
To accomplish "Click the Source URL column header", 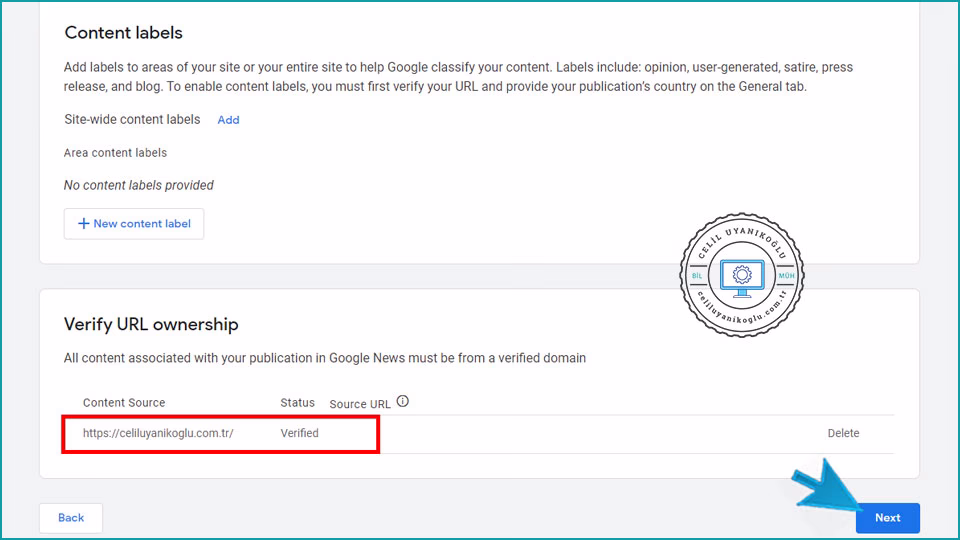I will click(360, 404).
